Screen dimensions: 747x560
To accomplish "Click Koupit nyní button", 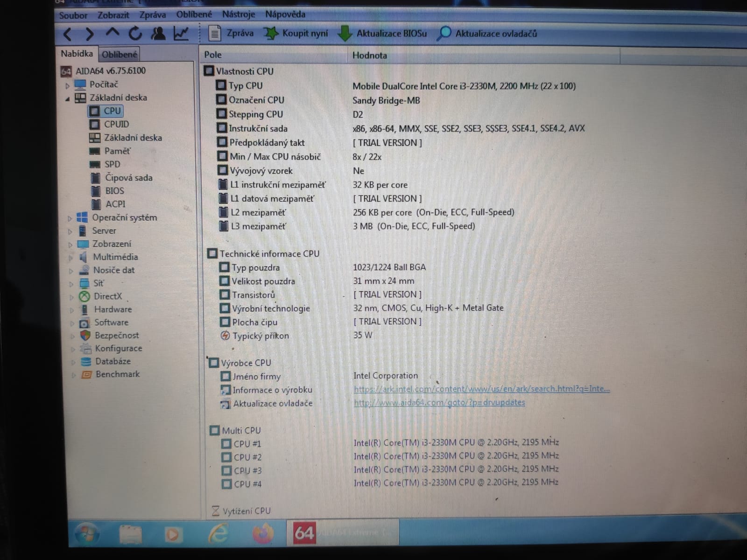I will (296, 34).
